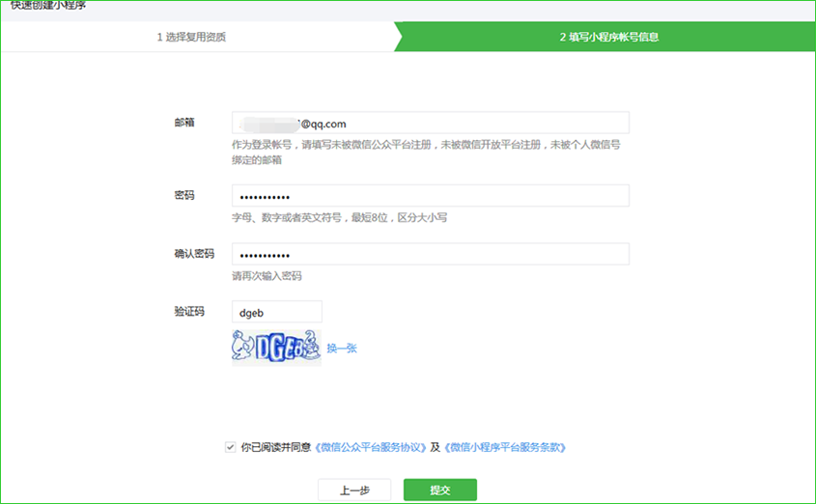The width and height of the screenshot is (816, 504).
Task: Click the 确认密码 confirm password field
Action: coord(430,254)
